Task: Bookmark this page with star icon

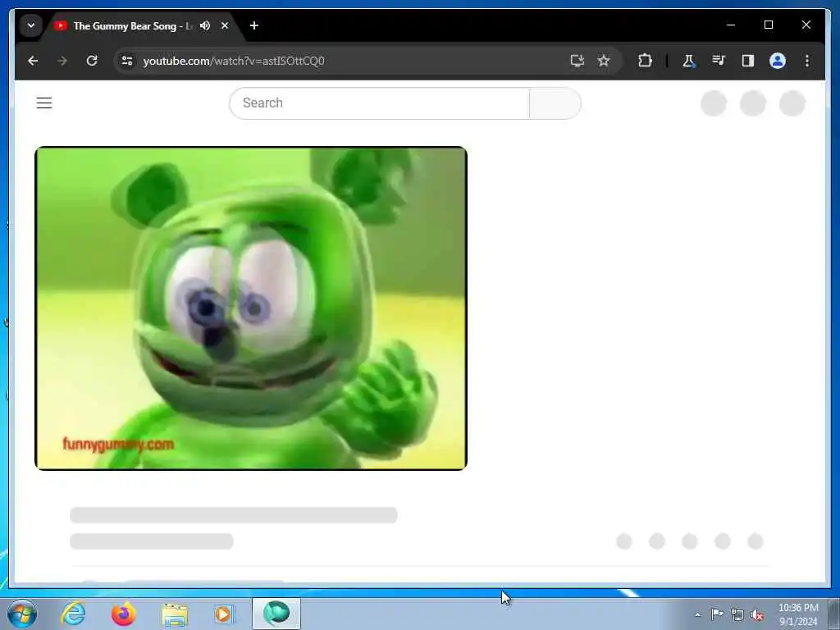Action: coord(604,61)
